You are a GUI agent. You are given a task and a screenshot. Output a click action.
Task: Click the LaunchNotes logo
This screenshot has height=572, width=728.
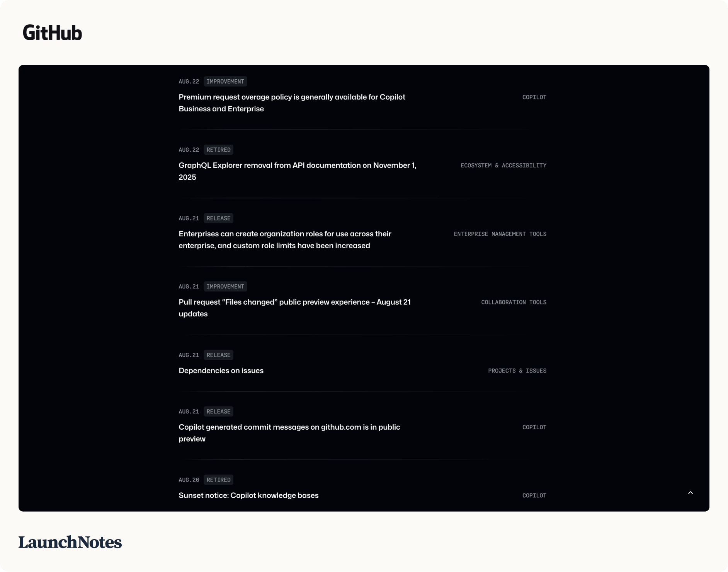70,542
